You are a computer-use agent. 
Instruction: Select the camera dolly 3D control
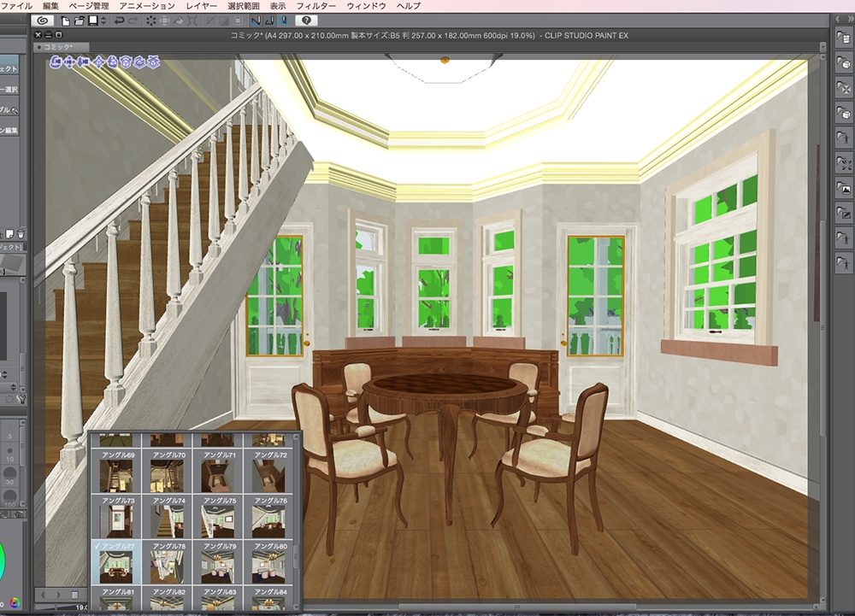pyautogui.click(x=83, y=62)
